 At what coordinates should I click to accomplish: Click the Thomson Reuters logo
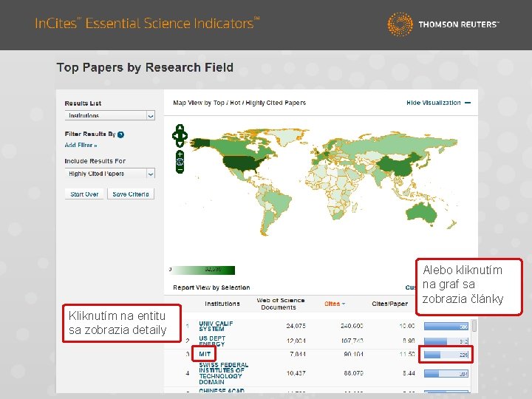pos(443,24)
